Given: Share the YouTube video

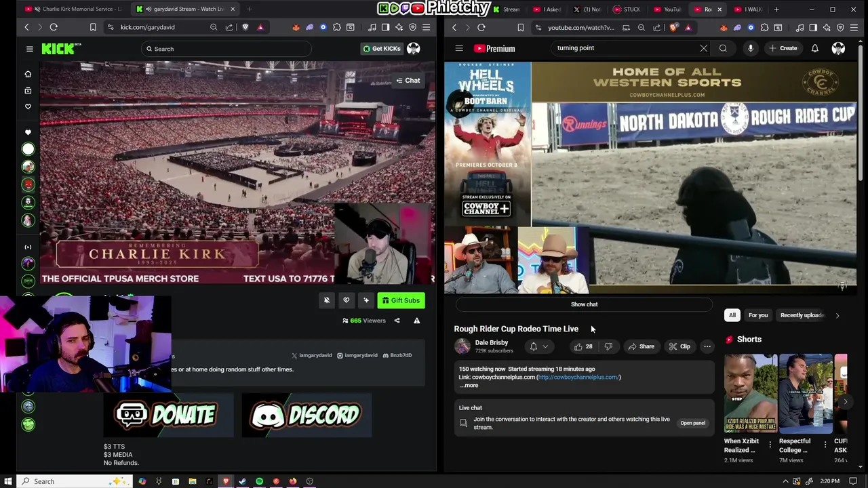Looking at the screenshot, I should [x=641, y=346].
